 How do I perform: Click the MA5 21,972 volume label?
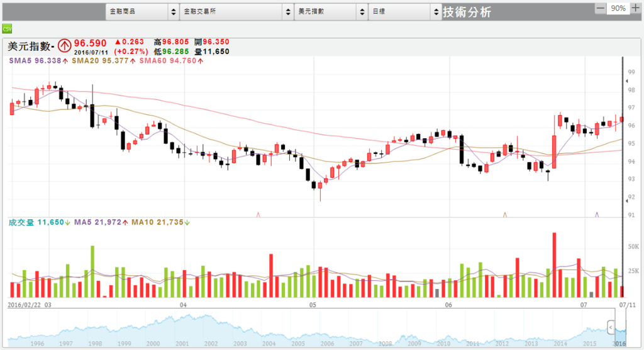[x=101, y=222]
